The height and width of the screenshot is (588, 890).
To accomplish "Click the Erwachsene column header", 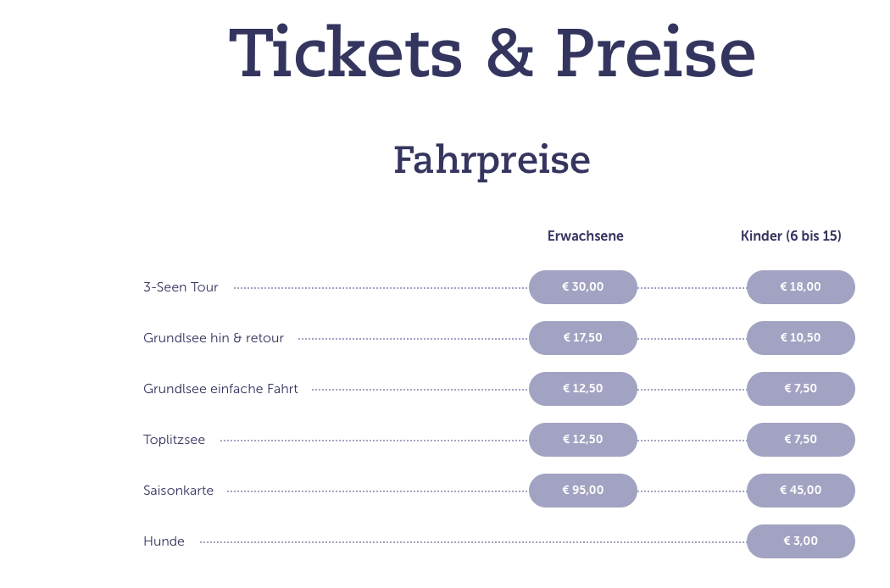I will pos(585,236).
